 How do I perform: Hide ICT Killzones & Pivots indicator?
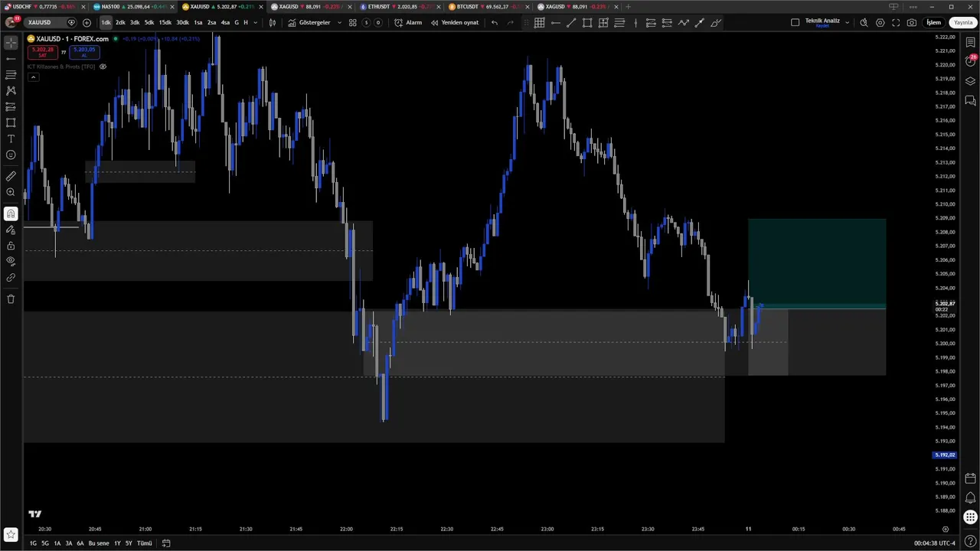[x=103, y=67]
